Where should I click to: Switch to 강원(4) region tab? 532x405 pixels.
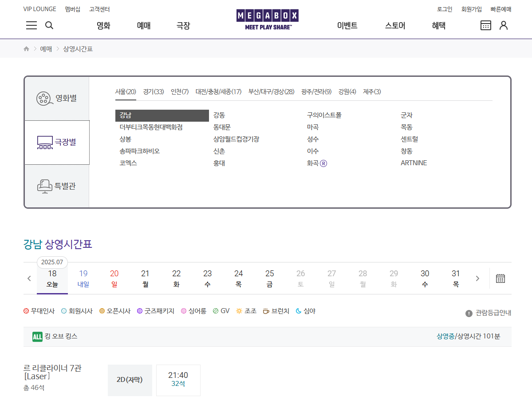coord(347,91)
